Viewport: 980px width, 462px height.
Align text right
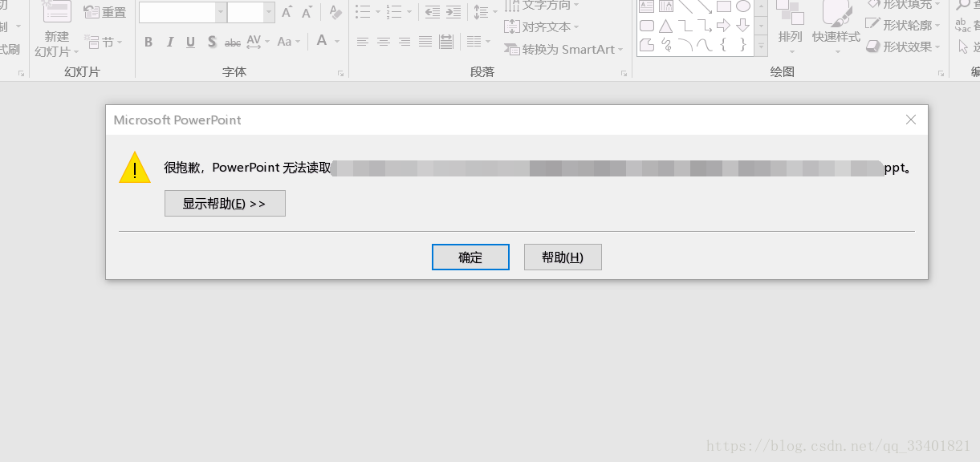click(x=405, y=42)
